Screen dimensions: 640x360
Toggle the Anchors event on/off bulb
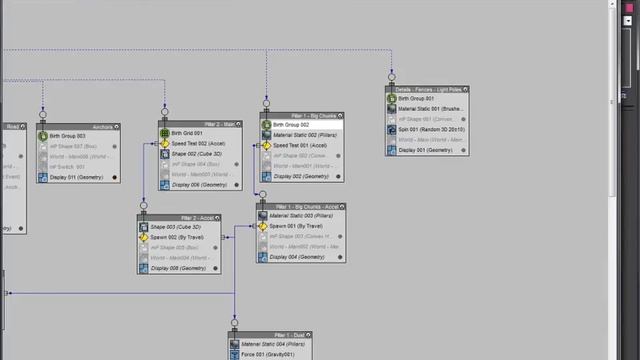(117, 127)
